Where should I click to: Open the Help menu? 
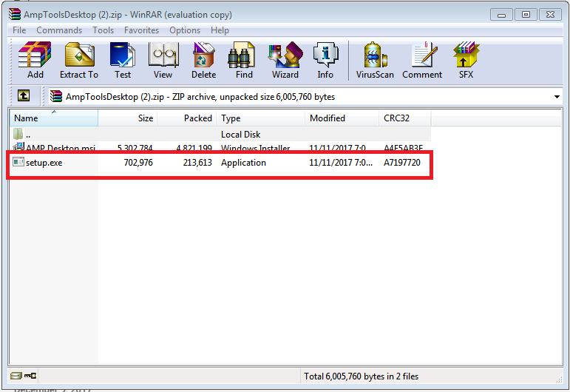(220, 30)
